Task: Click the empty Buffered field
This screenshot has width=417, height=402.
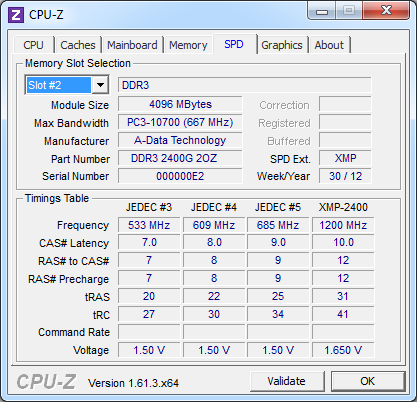Action: point(345,140)
